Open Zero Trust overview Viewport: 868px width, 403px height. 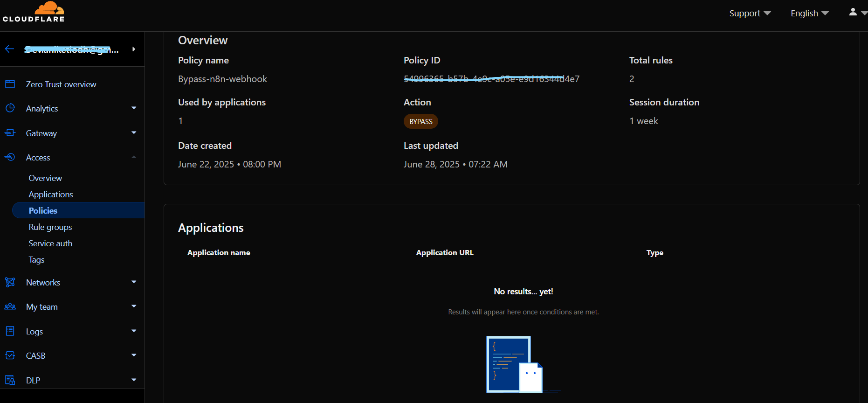coord(61,84)
